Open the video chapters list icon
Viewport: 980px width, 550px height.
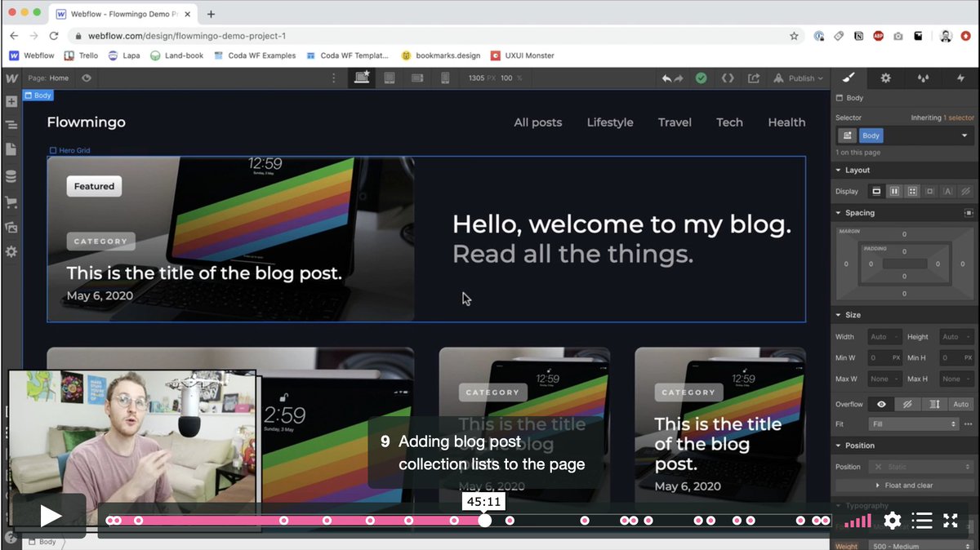(922, 520)
